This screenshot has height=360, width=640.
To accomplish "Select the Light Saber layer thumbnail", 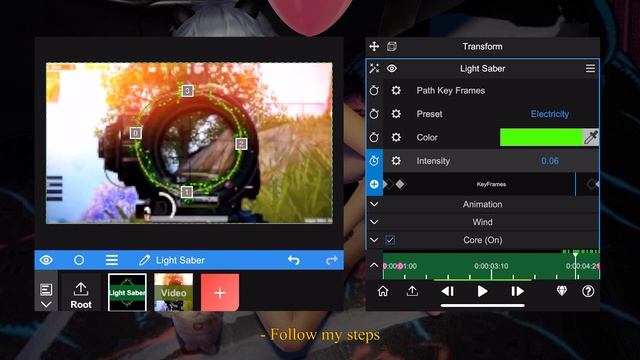I will pos(127,292).
